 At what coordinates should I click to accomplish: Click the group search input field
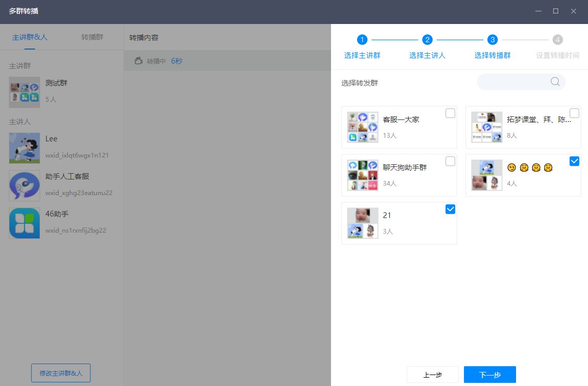click(516, 82)
